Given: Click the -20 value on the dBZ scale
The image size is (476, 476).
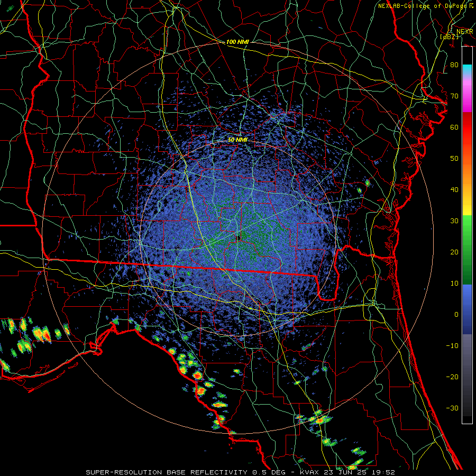Looking at the screenshot, I should pyautogui.click(x=452, y=377).
